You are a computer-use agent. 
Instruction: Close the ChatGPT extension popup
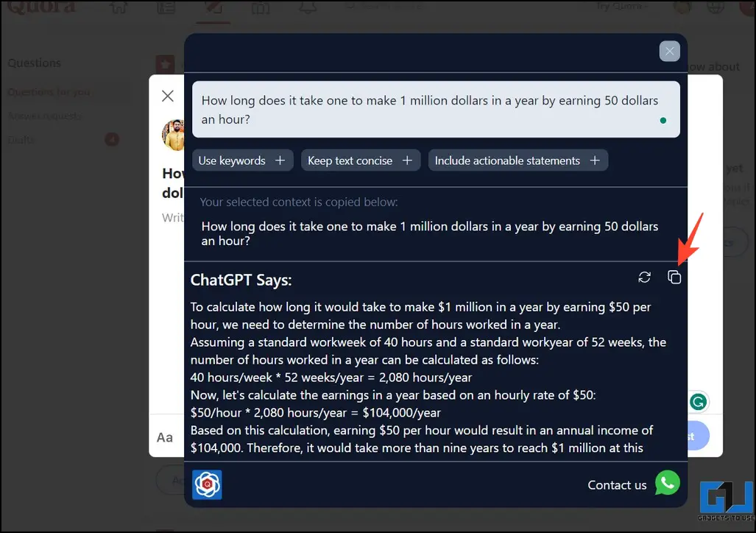coord(669,52)
